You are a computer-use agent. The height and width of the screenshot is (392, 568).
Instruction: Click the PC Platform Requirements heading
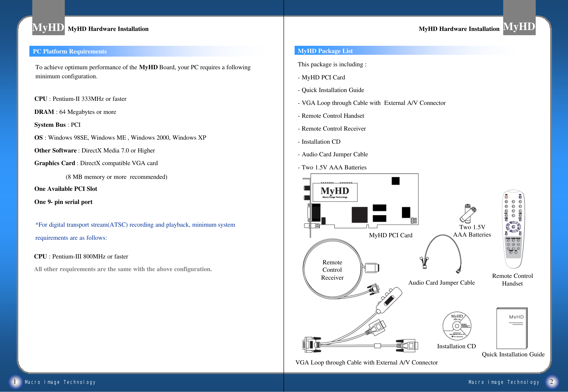tap(70, 51)
